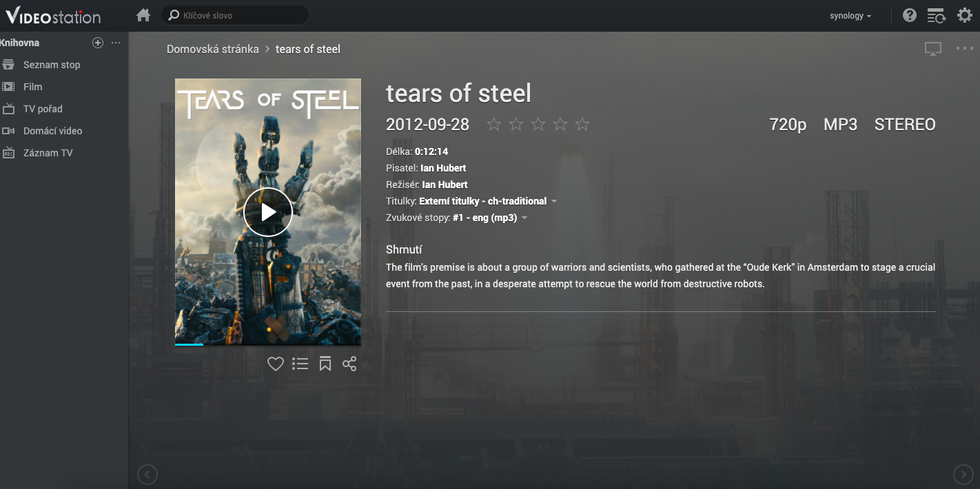Screen dimensions: 980x489
Task: Select TV pořad in the sidebar
Action: [43, 109]
